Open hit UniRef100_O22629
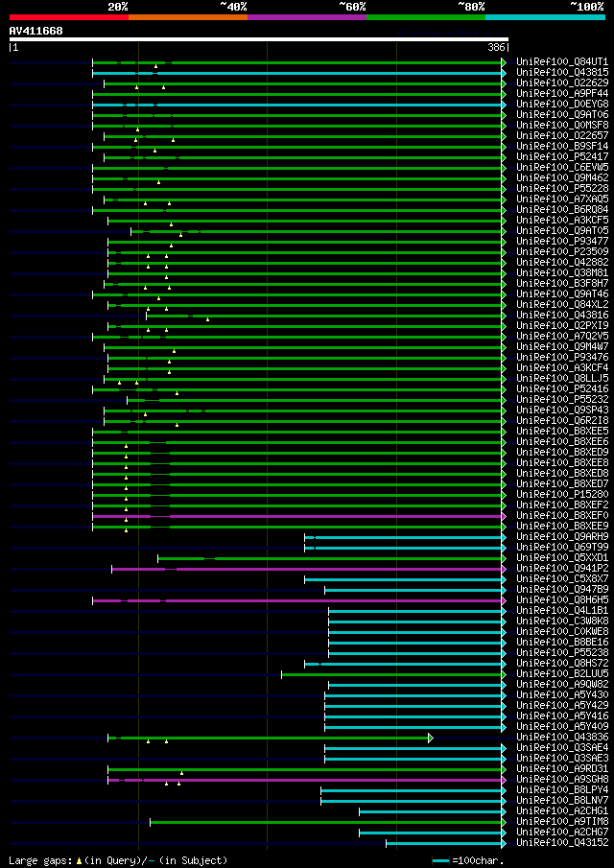The height and width of the screenshot is (868, 614). (562, 83)
